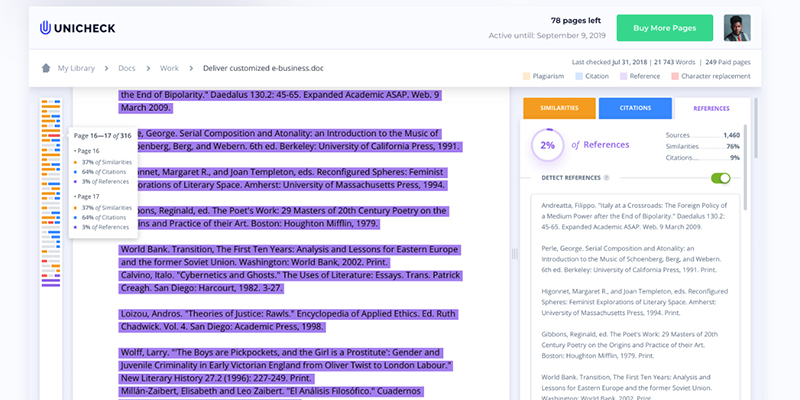The image size is (800, 400).
Task: Navigate to the Docs breadcrumb folder
Action: click(128, 68)
